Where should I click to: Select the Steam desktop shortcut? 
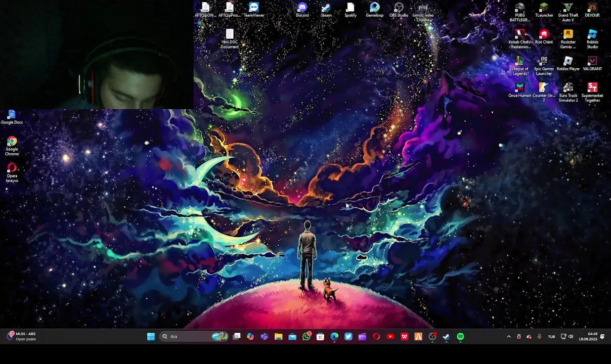[326, 10]
